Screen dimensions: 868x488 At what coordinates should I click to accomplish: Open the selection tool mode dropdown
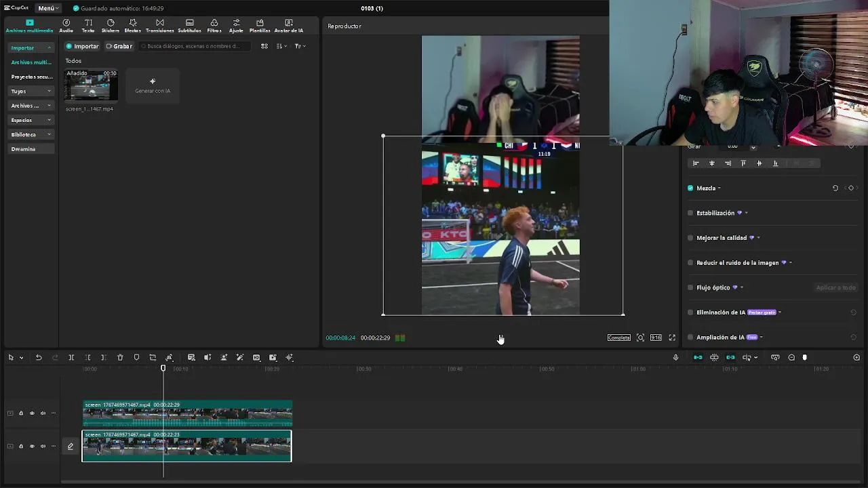[x=22, y=357]
